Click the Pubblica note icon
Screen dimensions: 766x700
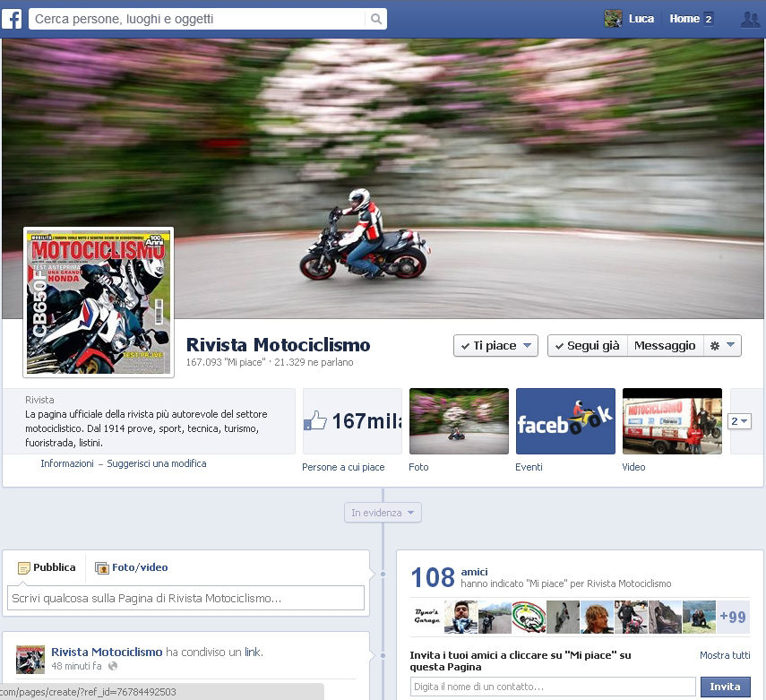23,568
